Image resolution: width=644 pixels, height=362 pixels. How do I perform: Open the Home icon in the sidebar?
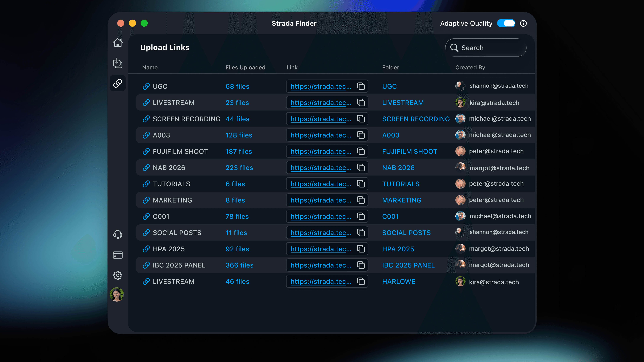117,43
